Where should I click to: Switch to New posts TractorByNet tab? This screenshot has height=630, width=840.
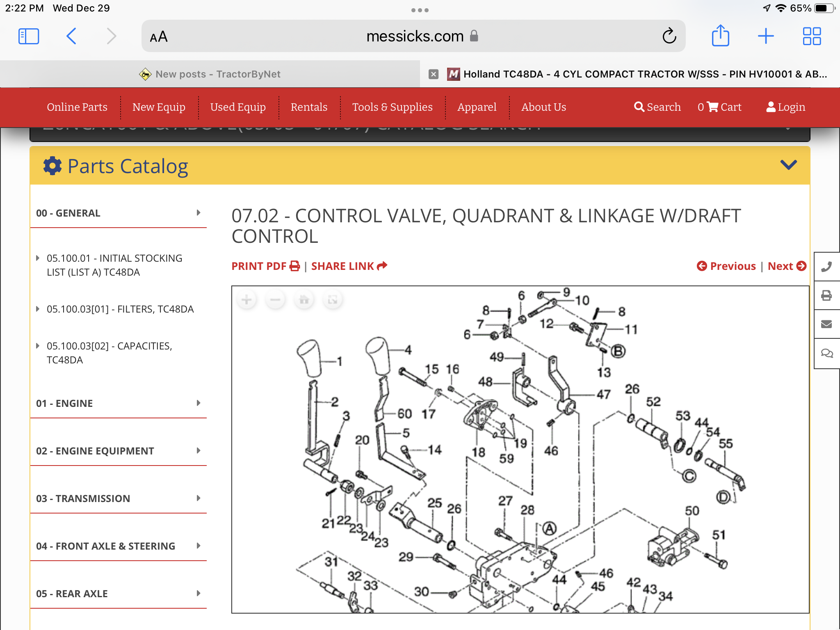coord(210,74)
